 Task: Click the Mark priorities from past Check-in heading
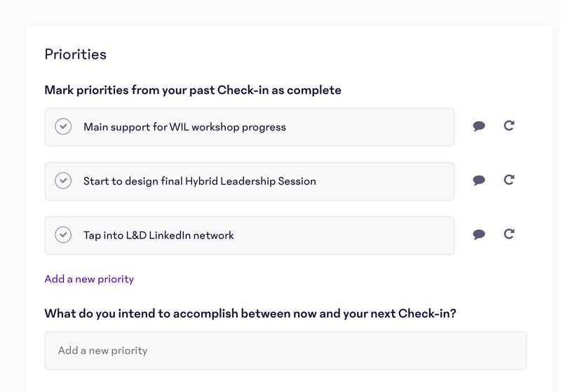(x=193, y=90)
